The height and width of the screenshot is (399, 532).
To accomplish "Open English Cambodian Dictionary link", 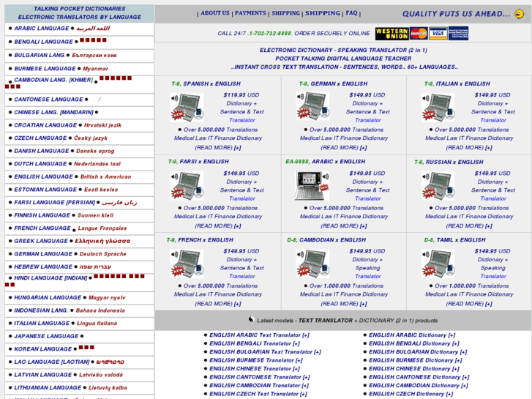I will coord(419,386).
